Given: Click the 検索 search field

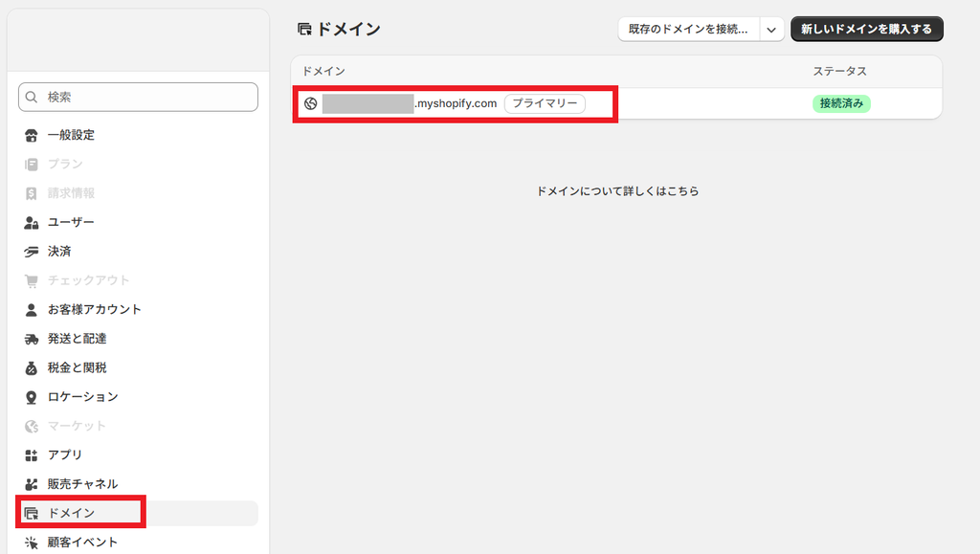Looking at the screenshot, I should 138,97.
